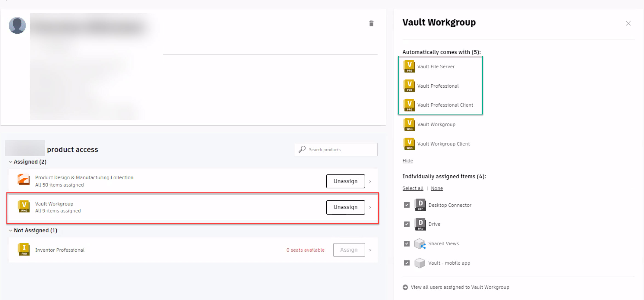Collapse the Assigned section
Screen dimensions: 644x300
pos(11,162)
